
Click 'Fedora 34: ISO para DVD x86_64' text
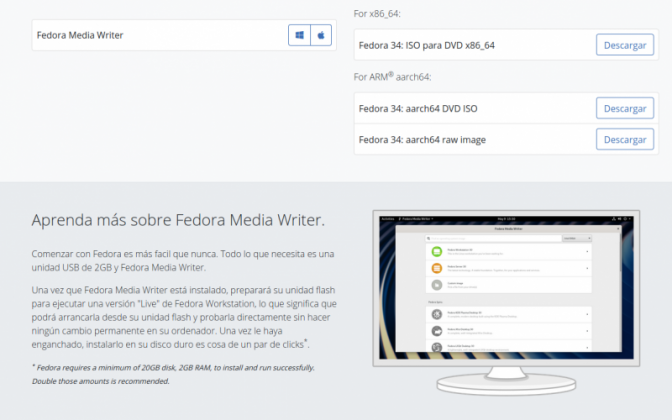pos(426,45)
